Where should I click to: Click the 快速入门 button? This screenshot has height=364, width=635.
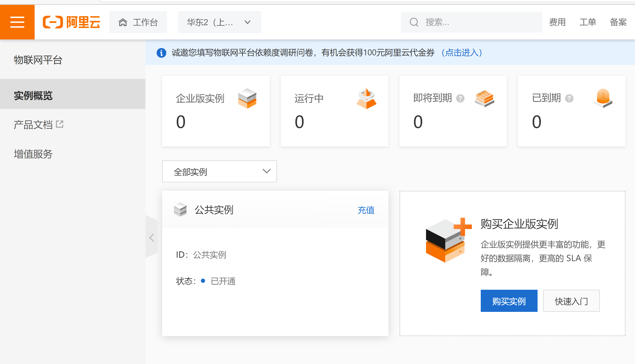(571, 301)
